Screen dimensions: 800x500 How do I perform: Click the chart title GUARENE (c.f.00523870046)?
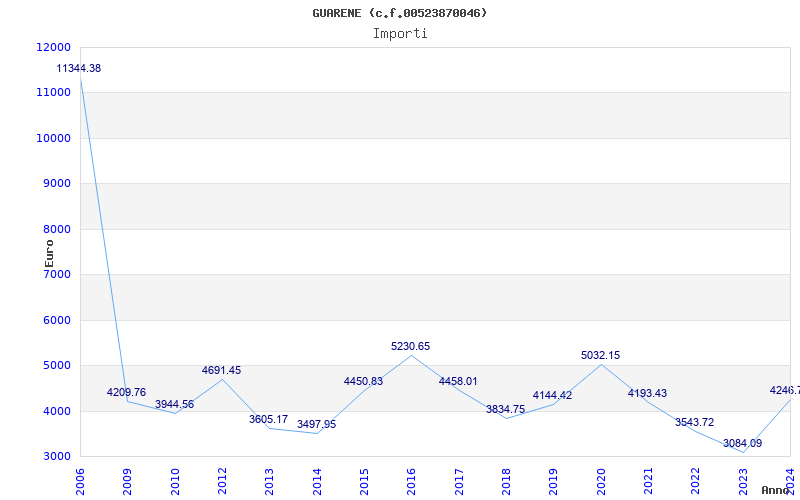399,13
